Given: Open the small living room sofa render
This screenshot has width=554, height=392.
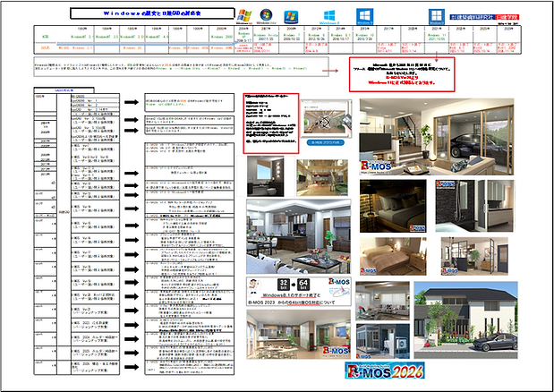Looking at the screenshot, I should [383, 301].
